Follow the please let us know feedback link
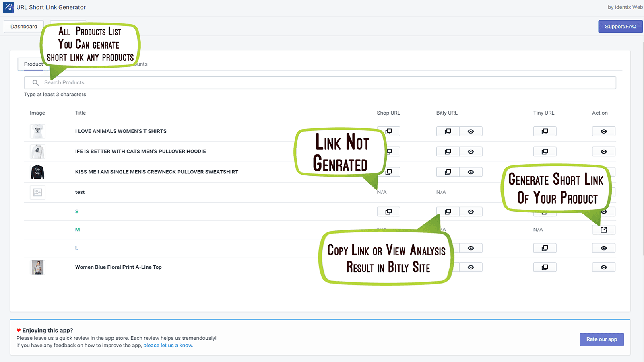 click(x=168, y=345)
